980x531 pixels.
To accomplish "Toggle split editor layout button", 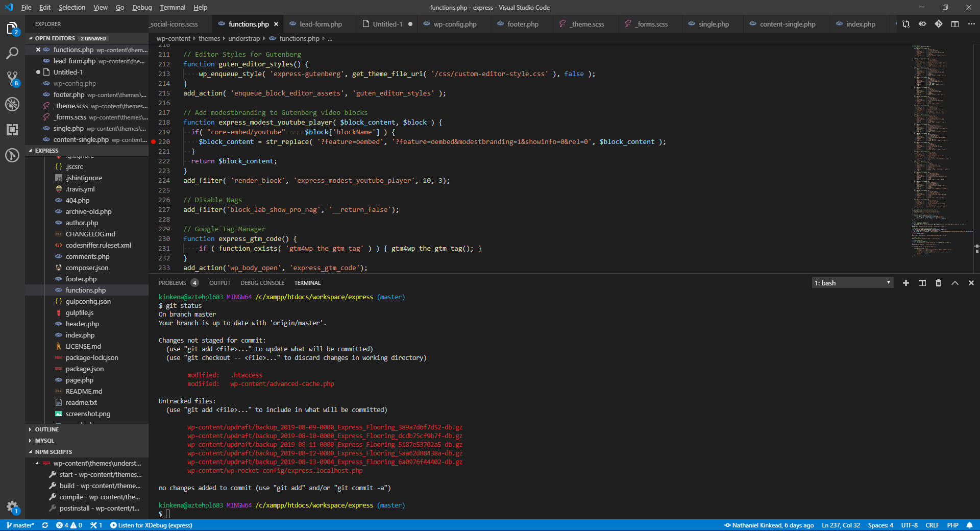I will point(955,24).
